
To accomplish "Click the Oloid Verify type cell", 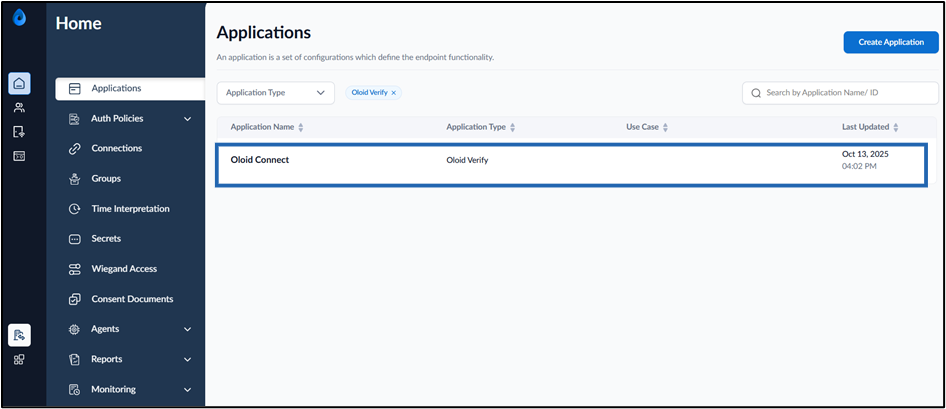I will (467, 160).
